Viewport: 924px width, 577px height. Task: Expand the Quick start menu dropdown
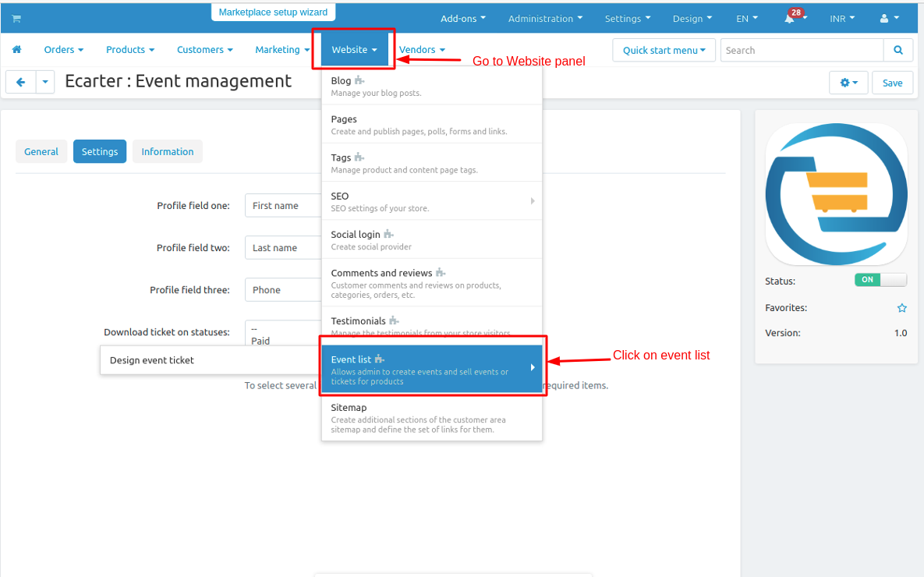[x=664, y=50]
